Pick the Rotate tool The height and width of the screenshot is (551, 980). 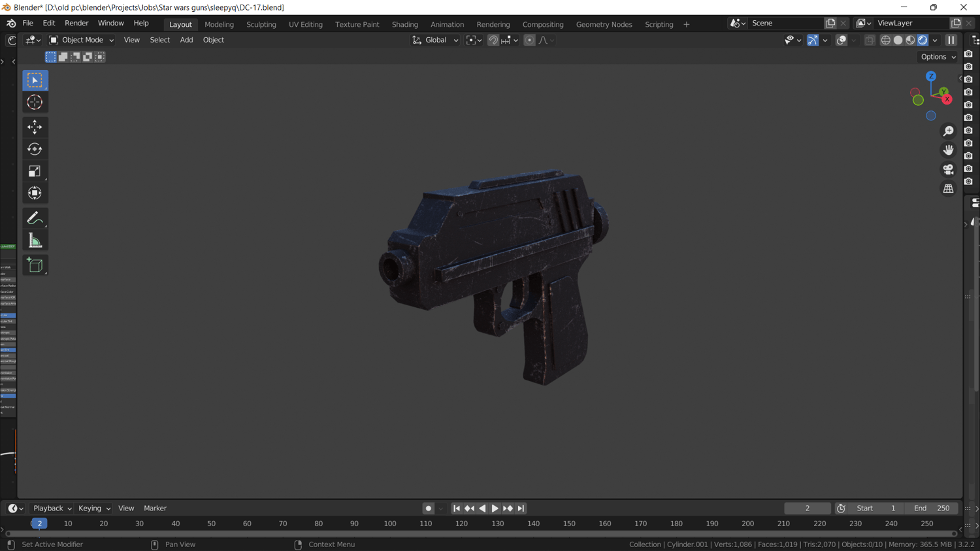tap(35, 149)
